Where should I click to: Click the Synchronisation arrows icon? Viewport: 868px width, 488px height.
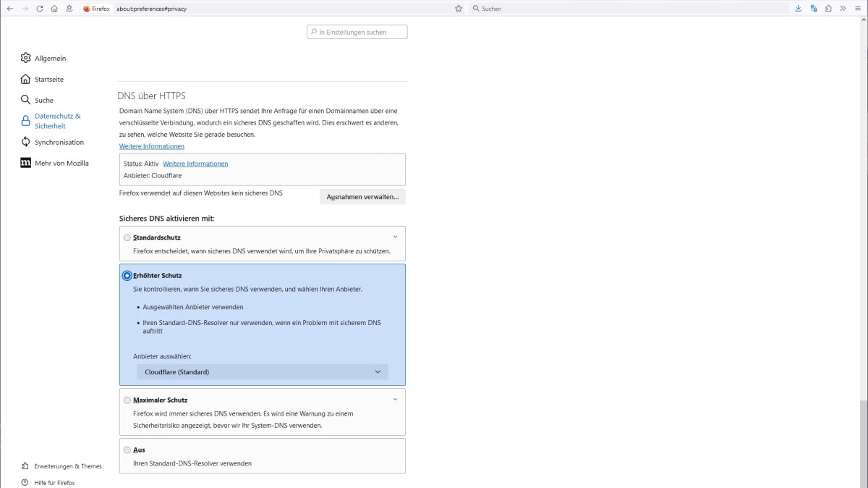[26, 142]
